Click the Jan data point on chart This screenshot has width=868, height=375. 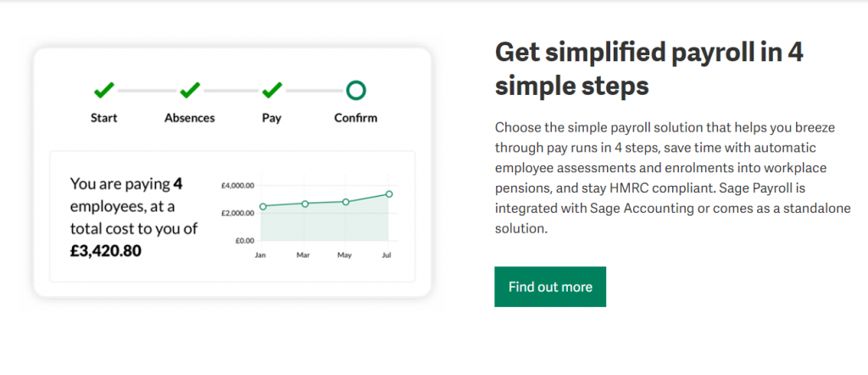point(263,206)
